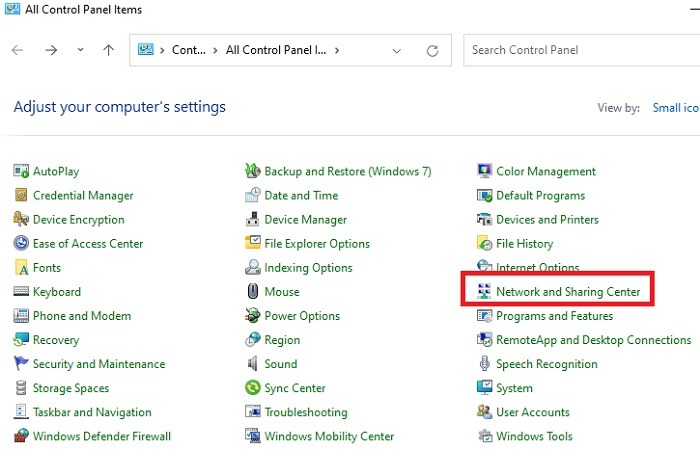The height and width of the screenshot is (450, 700).
Task: Open Device Encryption icon
Action: (21, 219)
